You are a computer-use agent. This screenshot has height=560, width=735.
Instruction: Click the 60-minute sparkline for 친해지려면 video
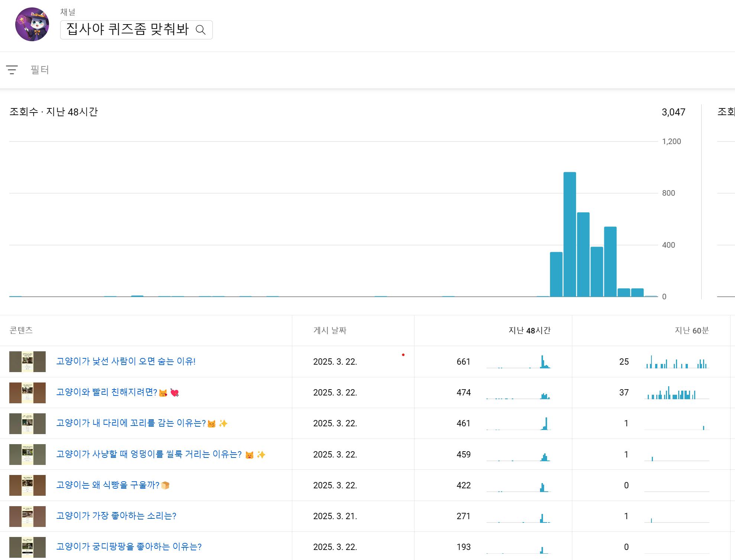(677, 393)
